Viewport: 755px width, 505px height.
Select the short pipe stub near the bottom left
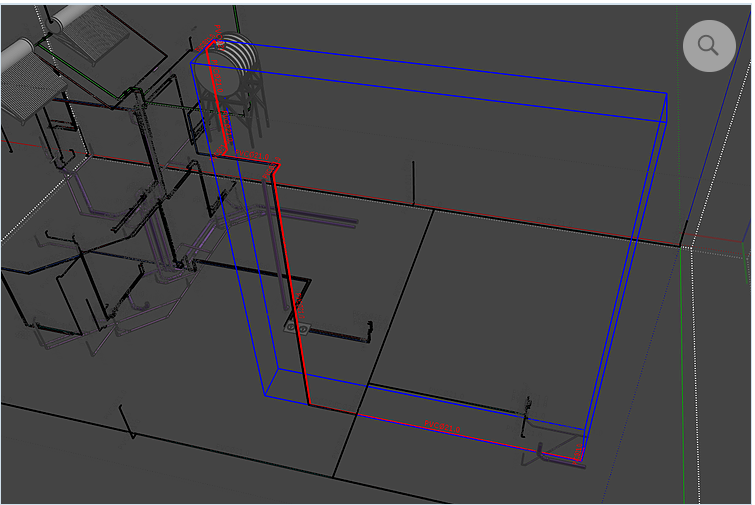point(125,422)
